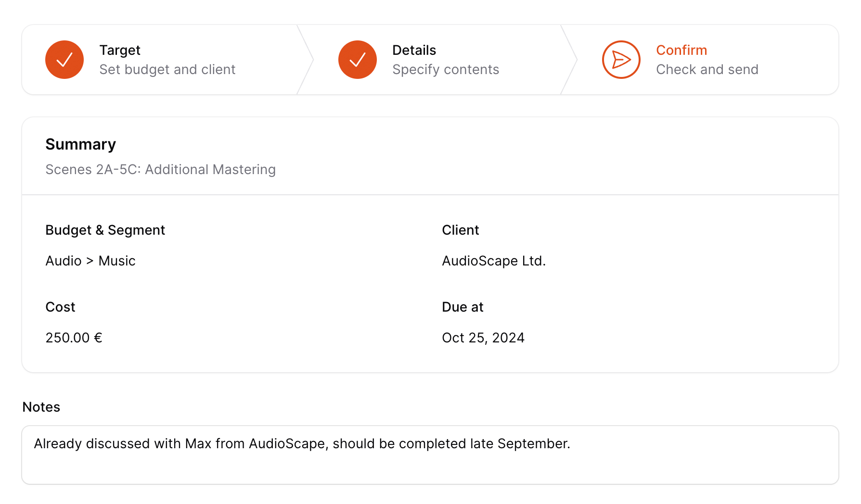
Task: Select the Confirm step title
Action: [681, 50]
